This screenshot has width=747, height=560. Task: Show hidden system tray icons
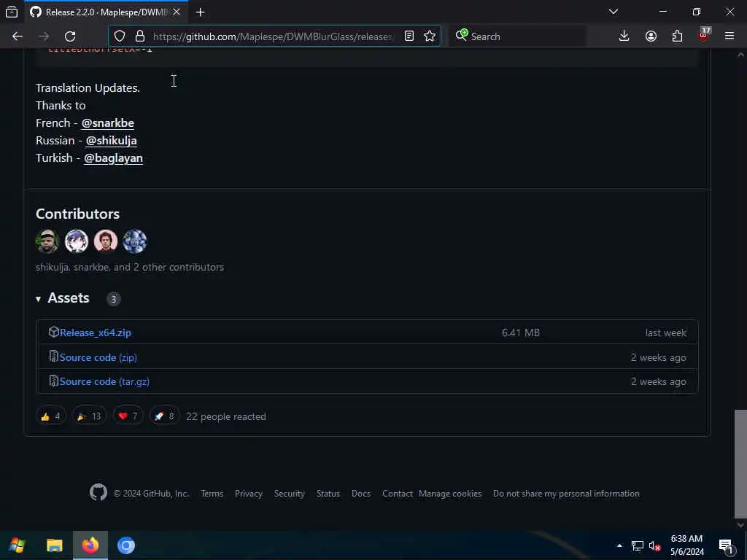[x=619, y=545]
